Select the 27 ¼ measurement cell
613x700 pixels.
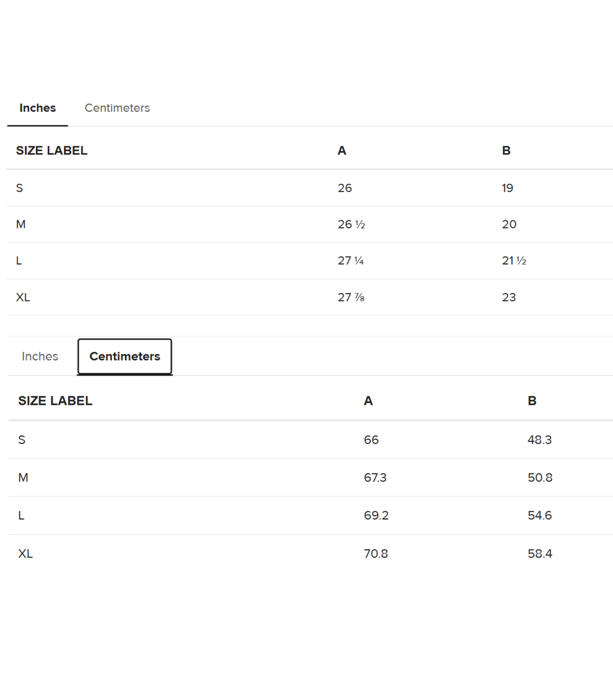coord(350,261)
